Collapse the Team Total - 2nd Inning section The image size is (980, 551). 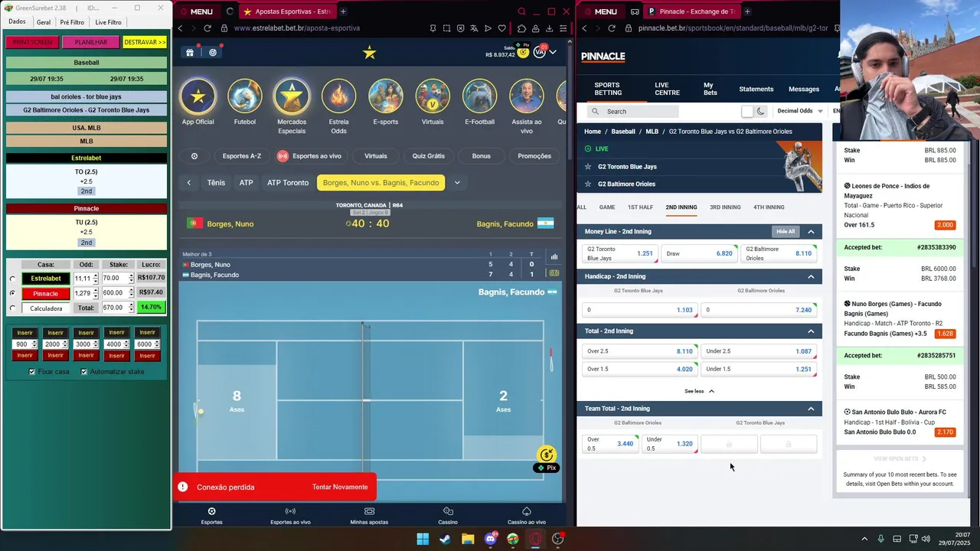(811, 408)
